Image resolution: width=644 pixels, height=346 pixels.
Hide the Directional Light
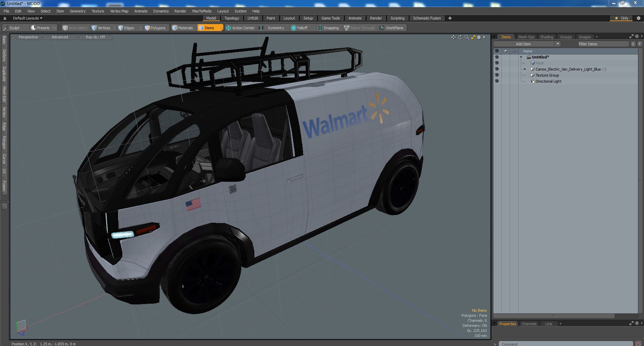click(497, 81)
